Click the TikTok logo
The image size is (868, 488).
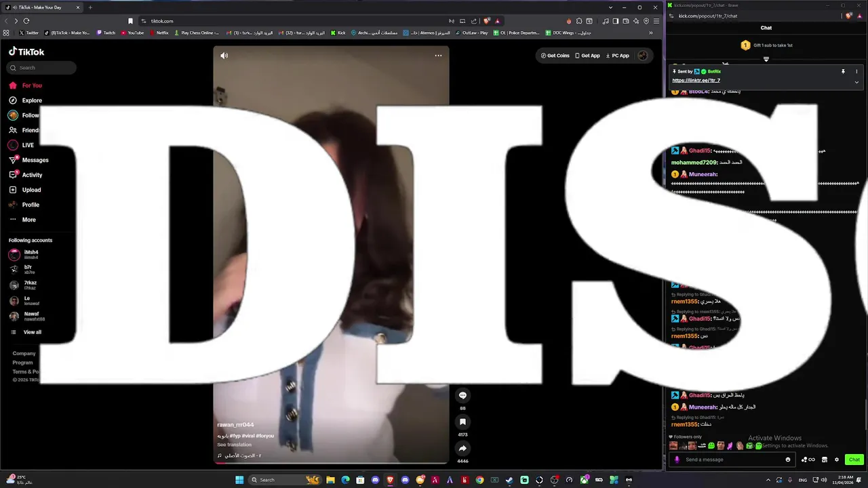(26, 52)
